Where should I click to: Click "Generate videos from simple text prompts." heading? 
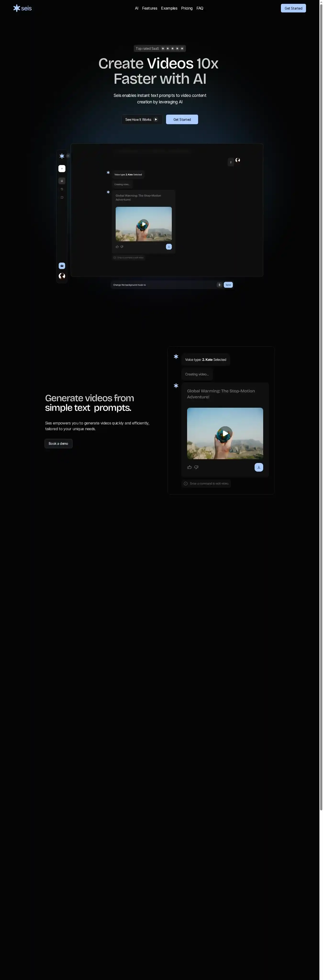pyautogui.click(x=89, y=402)
